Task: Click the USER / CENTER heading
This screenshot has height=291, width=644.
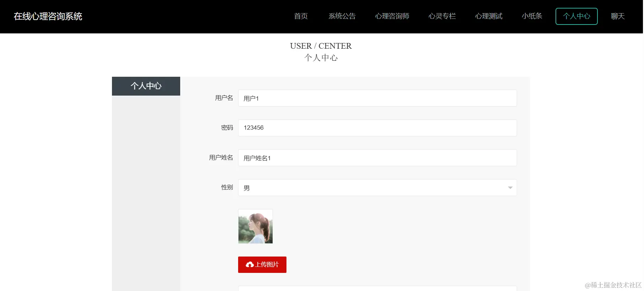Action: coord(321,46)
